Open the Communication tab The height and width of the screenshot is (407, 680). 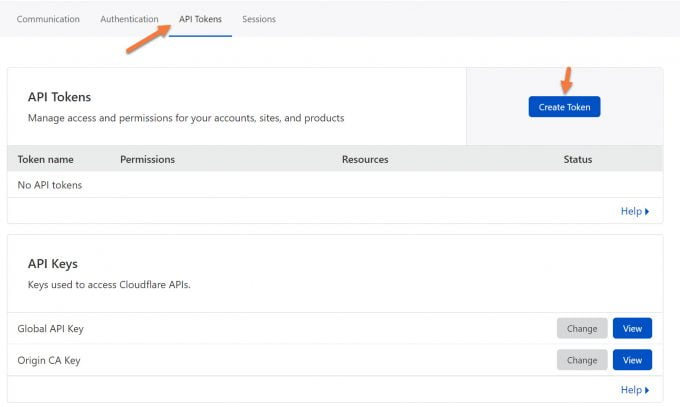click(48, 19)
